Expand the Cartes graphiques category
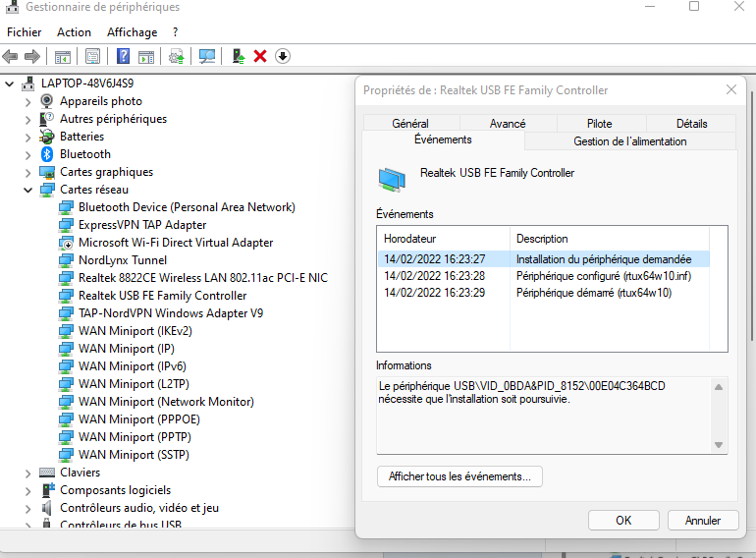The image size is (756, 558). coord(27,173)
